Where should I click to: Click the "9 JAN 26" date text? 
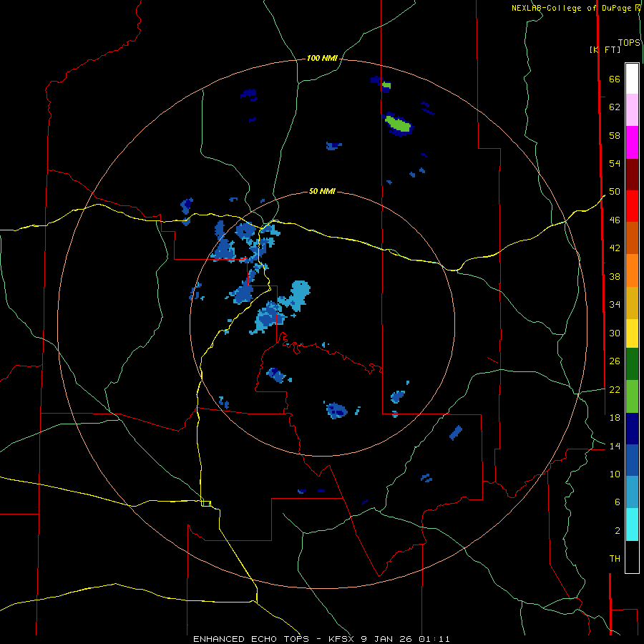click(388, 639)
